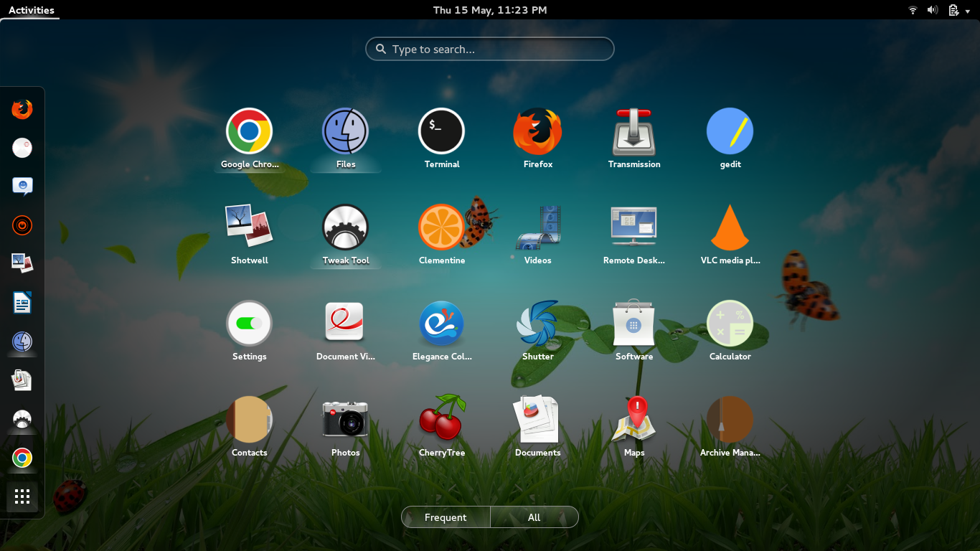This screenshot has width=980, height=551.
Task: Launch the Shutter screenshot tool
Action: tap(537, 331)
